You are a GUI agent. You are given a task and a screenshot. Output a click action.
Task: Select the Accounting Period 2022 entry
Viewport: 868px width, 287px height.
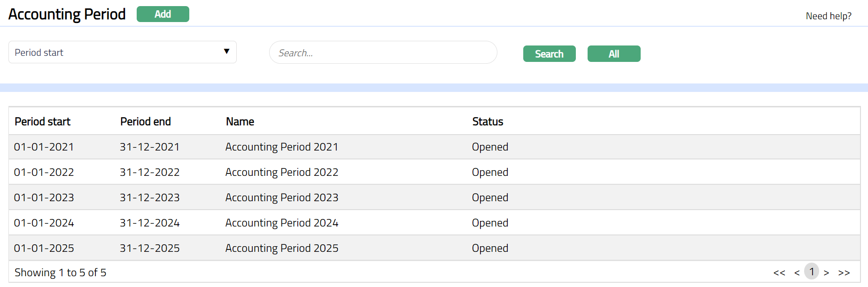point(281,172)
